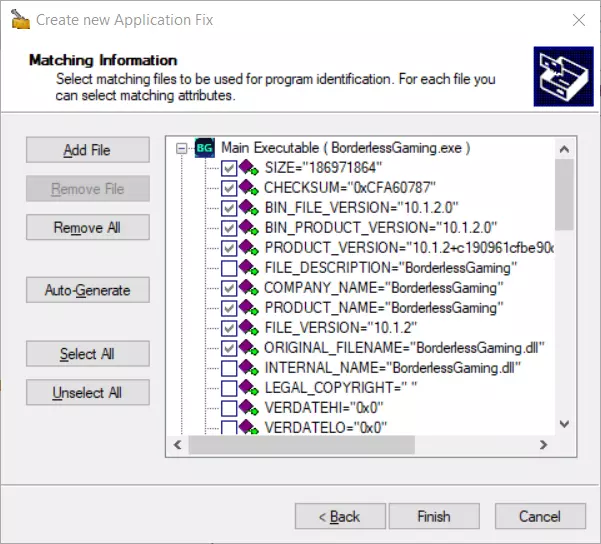This screenshot has width=601, height=544.
Task: Click the Select All button
Action: (88, 353)
